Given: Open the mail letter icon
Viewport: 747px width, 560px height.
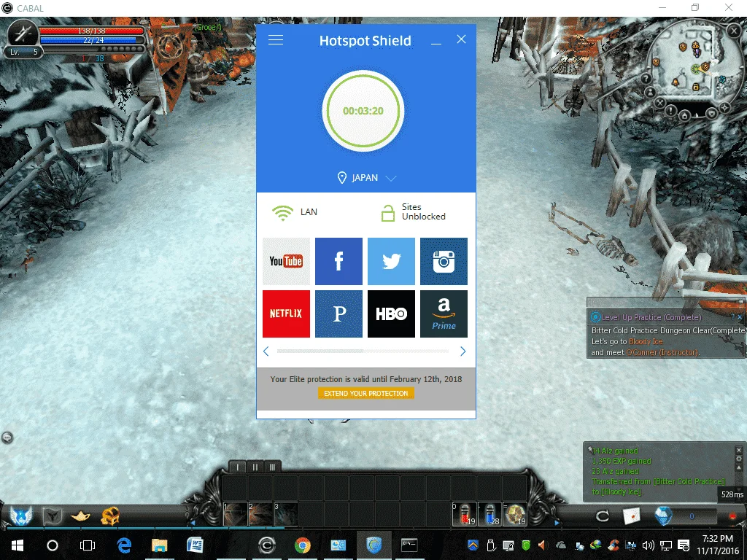Looking at the screenshot, I should tap(631, 516).
